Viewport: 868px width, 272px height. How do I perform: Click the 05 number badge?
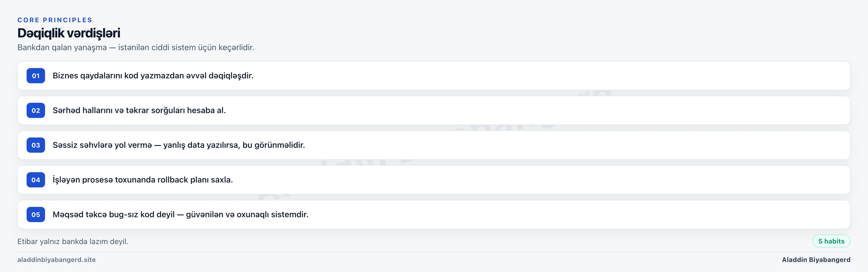[36, 214]
